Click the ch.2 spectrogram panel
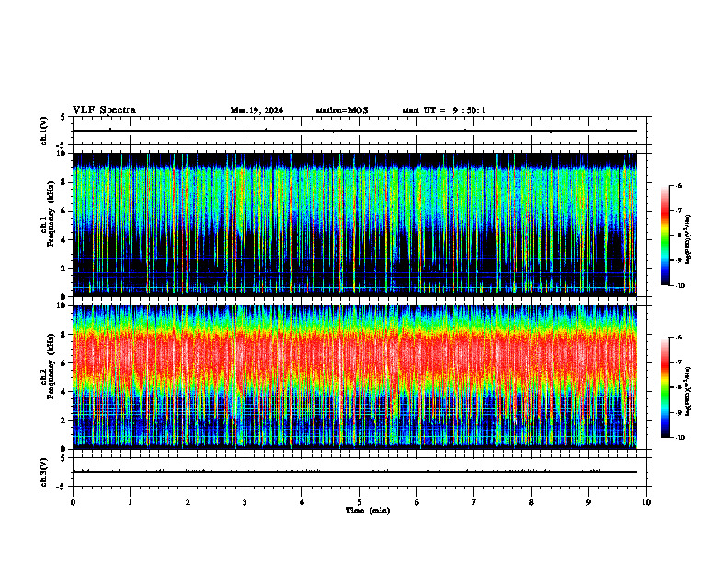 [x=355, y=377]
